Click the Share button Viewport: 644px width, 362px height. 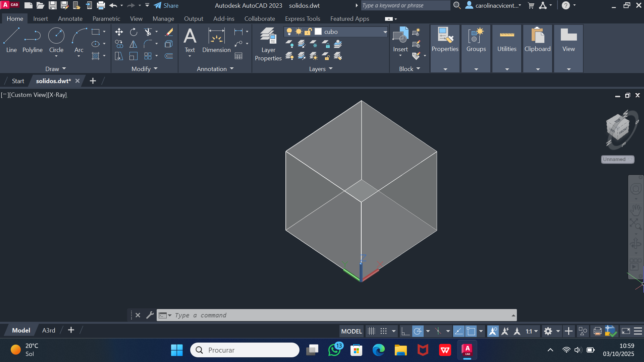pyautogui.click(x=166, y=5)
